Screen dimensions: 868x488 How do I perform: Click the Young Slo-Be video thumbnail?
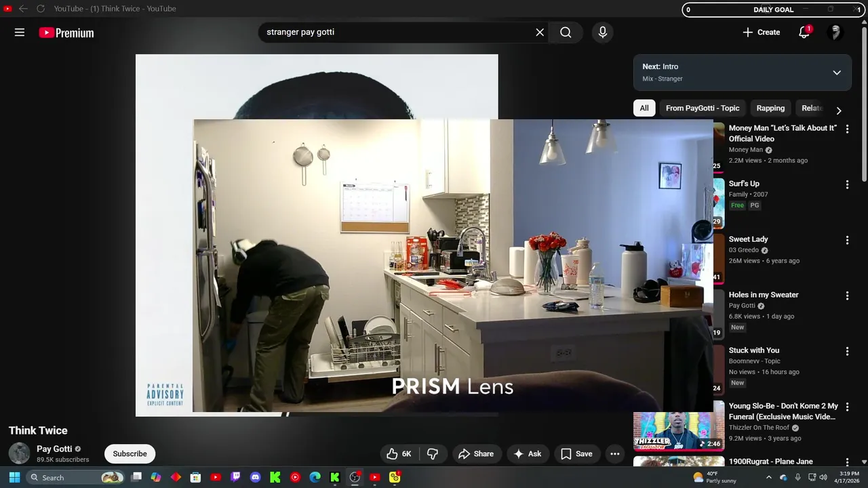679,431
